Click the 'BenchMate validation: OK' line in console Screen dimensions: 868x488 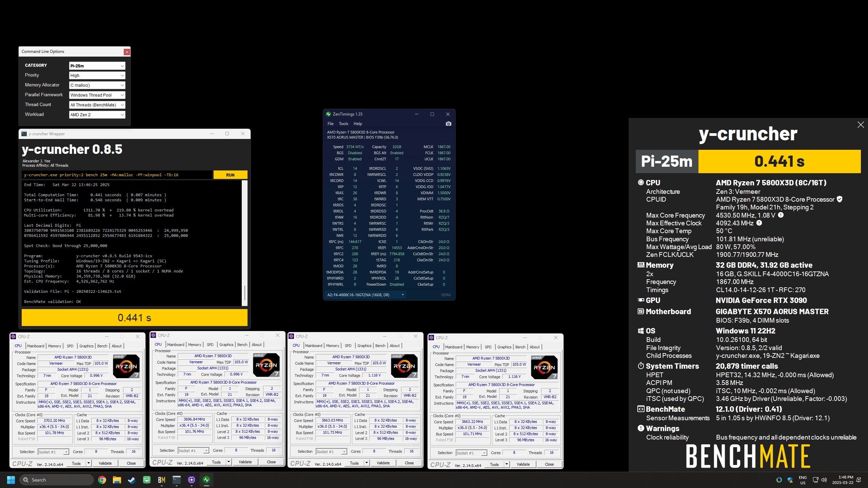(x=53, y=302)
